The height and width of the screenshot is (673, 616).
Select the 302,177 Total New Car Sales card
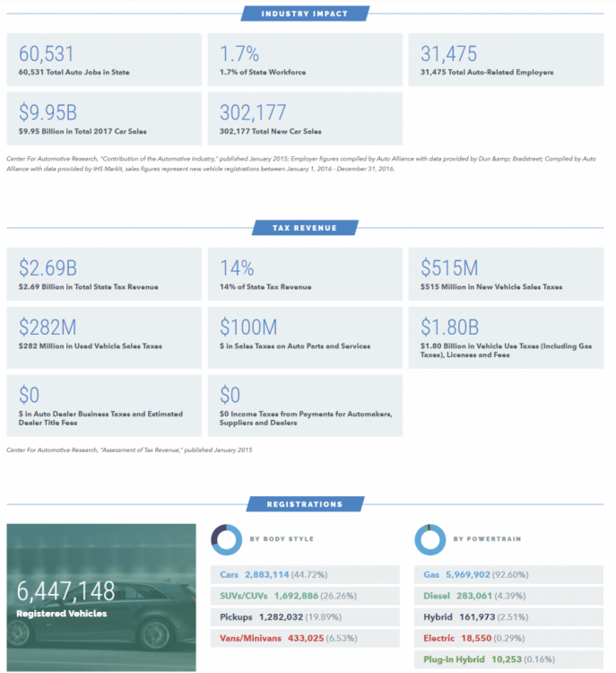click(x=305, y=118)
